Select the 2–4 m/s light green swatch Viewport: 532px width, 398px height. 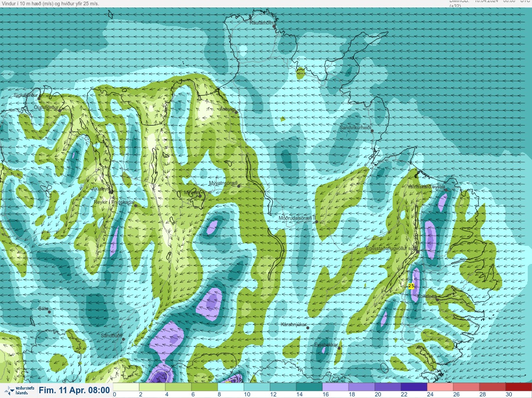tap(152, 387)
